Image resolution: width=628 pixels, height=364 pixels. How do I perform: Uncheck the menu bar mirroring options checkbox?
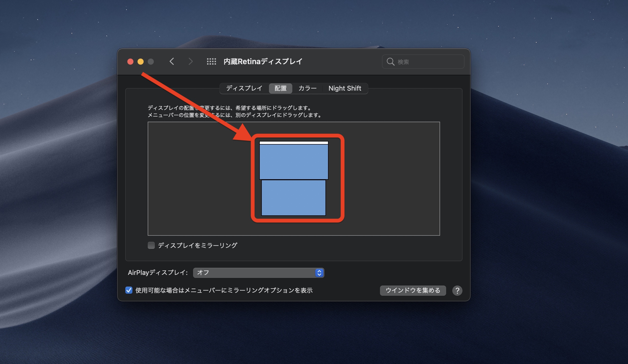(x=129, y=290)
